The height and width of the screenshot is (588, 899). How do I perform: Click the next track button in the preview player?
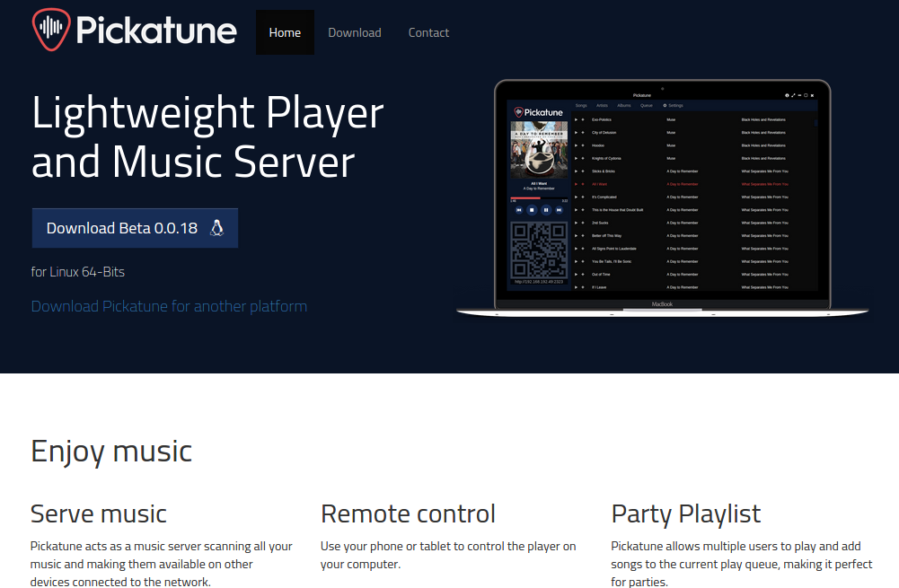pyautogui.click(x=559, y=210)
